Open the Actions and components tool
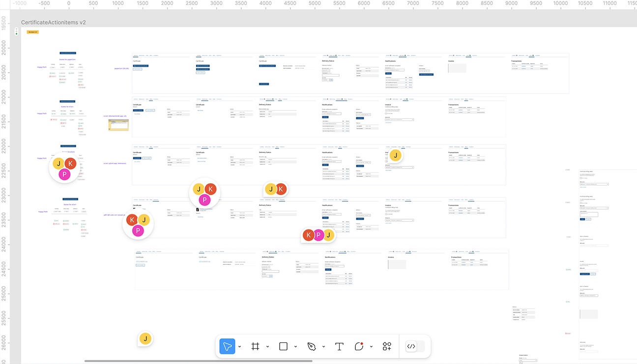This screenshot has width=637, height=364. coord(387,346)
